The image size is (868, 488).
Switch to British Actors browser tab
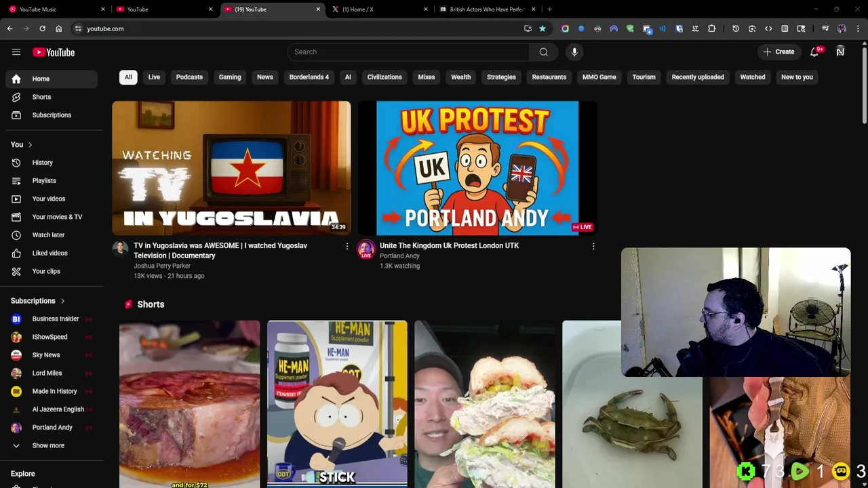point(488,9)
